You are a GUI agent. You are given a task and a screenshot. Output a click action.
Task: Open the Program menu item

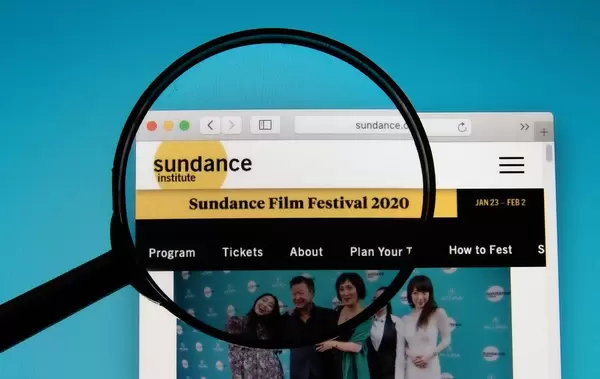[172, 253]
